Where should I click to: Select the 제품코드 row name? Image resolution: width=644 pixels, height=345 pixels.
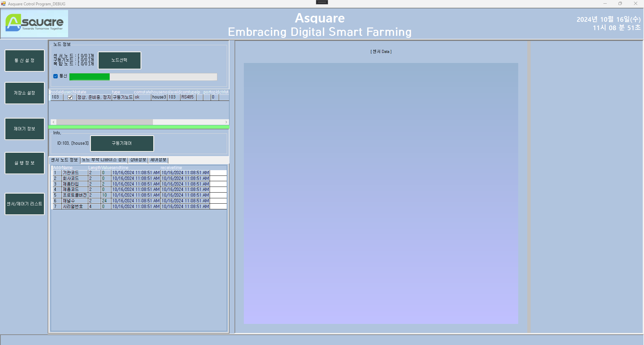pyautogui.click(x=75, y=190)
